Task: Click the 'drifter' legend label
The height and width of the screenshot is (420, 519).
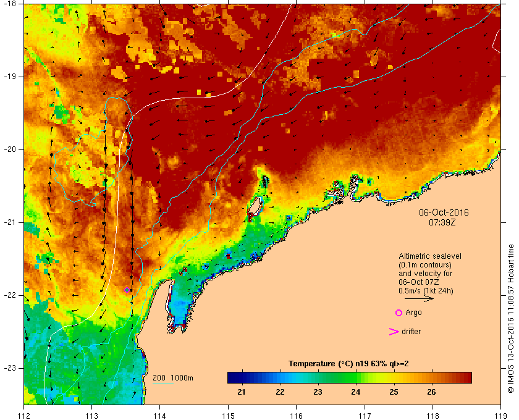Action: click(x=411, y=332)
